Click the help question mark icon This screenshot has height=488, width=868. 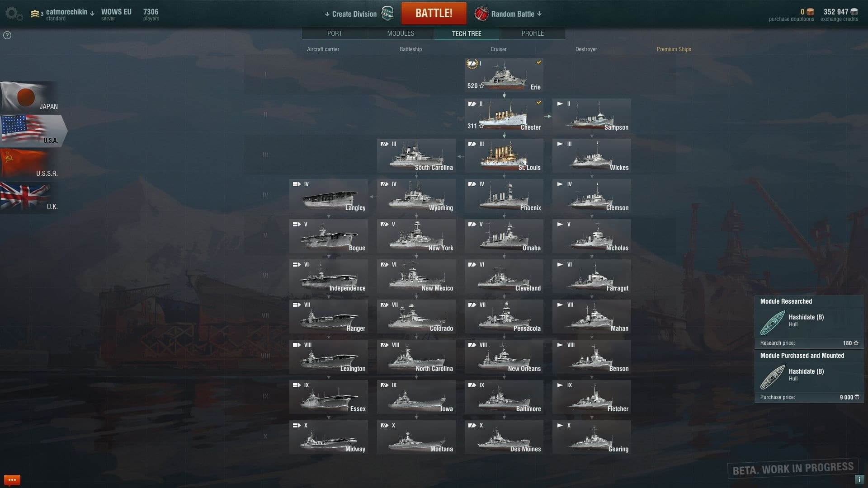tap(7, 35)
